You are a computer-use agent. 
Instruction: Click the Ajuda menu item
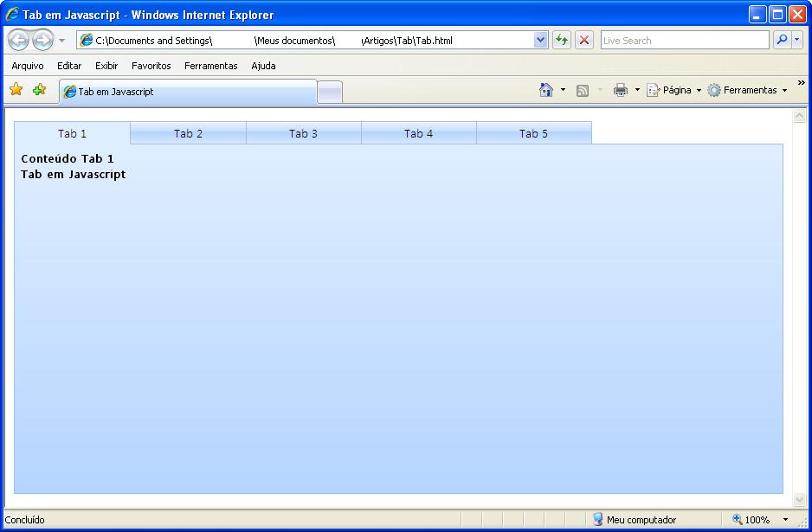click(263, 66)
